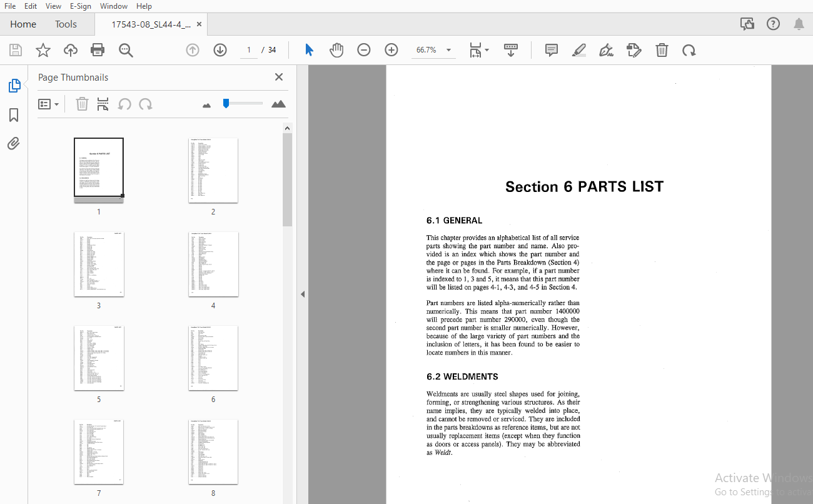Open the share feedback chat icon
Screen dimensions: 813x504
(747, 24)
